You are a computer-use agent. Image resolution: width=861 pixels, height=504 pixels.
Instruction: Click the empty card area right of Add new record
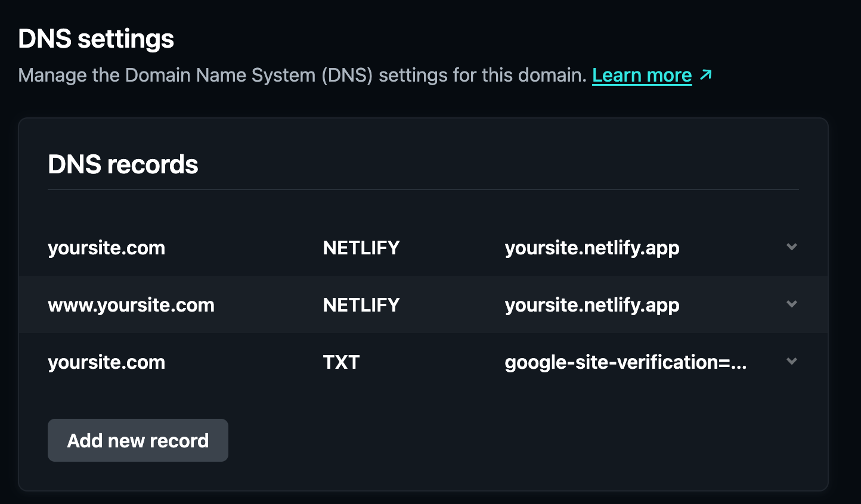(x=507, y=440)
